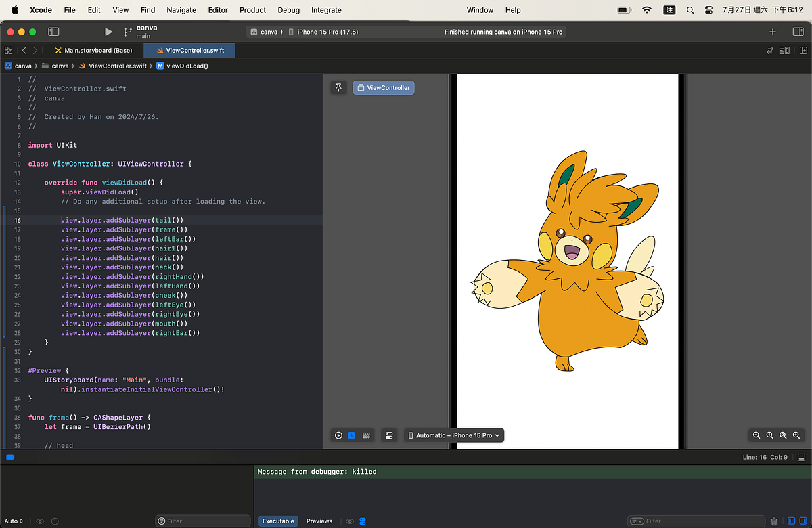Open device settings icon beside the preview
The height and width of the screenshot is (528, 812).
point(389,435)
